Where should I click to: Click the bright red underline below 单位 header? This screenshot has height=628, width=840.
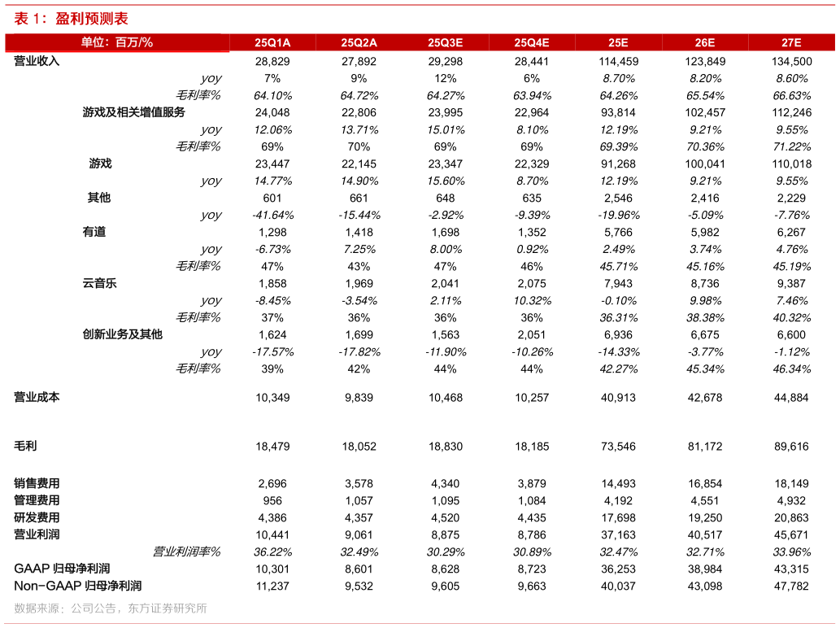117,52
